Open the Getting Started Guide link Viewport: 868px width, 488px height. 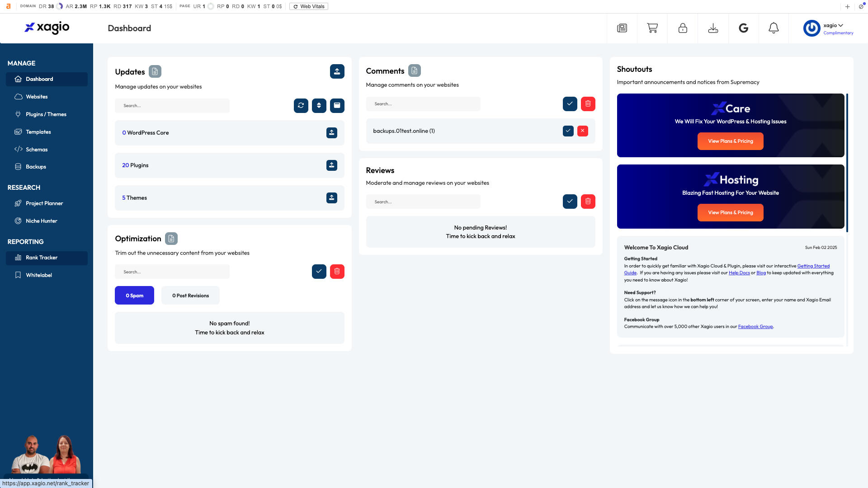[813, 266]
